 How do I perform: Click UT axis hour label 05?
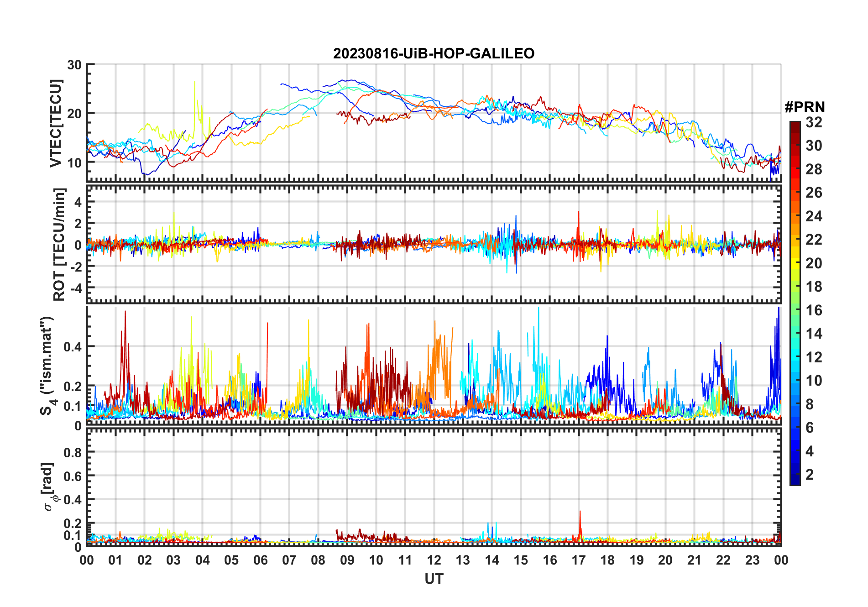click(231, 560)
